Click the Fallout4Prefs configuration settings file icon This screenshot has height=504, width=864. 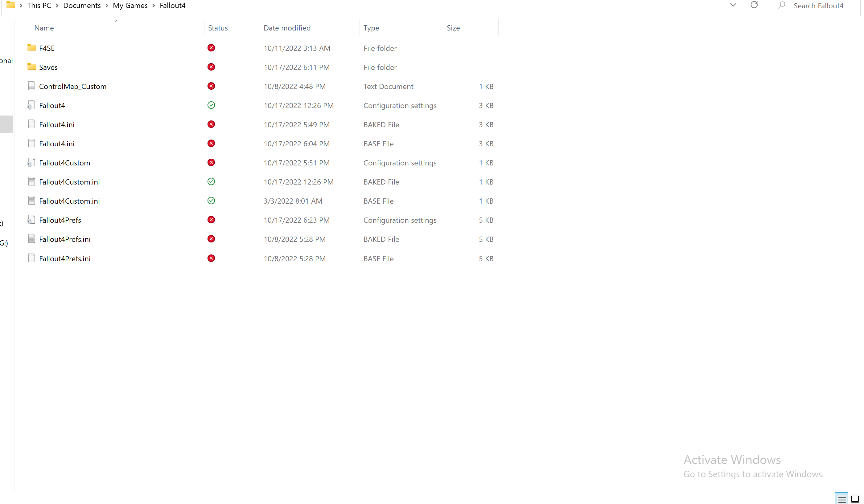pyautogui.click(x=31, y=220)
